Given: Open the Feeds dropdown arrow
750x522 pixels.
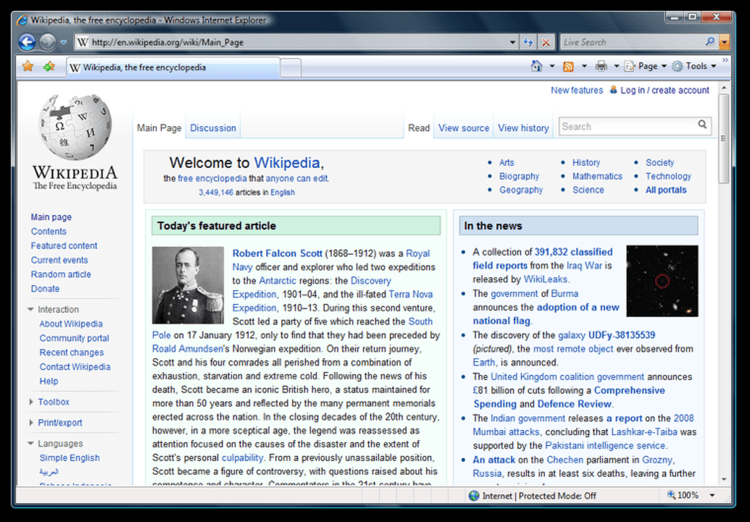Looking at the screenshot, I should 584,66.
